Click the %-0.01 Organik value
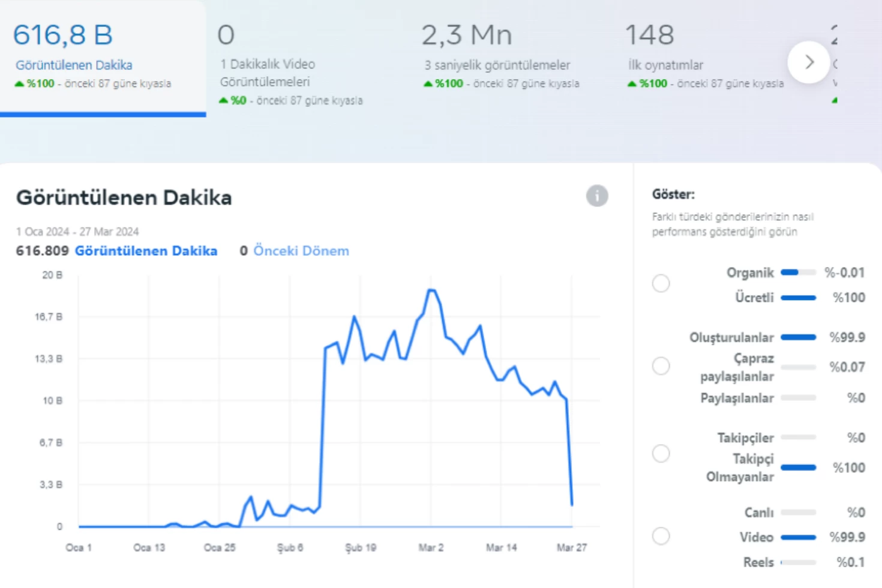Viewport: 882px width, 588px height. point(844,273)
